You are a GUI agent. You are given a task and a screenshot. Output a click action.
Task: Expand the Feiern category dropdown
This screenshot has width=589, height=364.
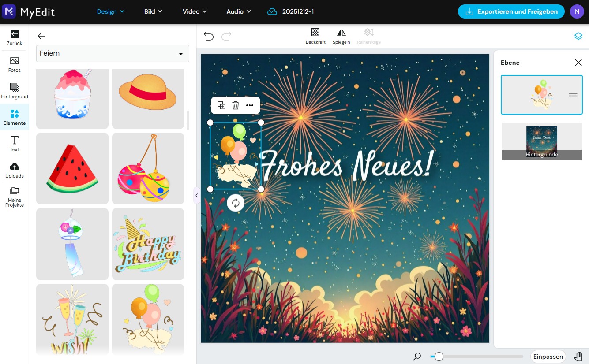[x=113, y=53]
